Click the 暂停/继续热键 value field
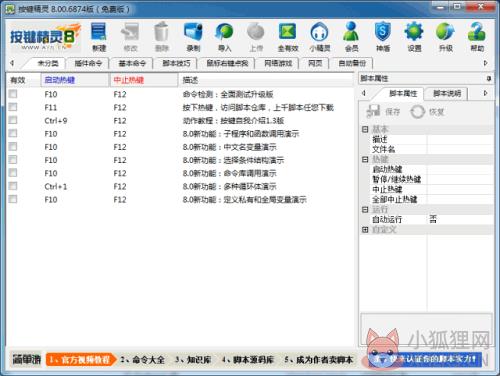The width and height of the screenshot is (500, 376). click(460, 179)
